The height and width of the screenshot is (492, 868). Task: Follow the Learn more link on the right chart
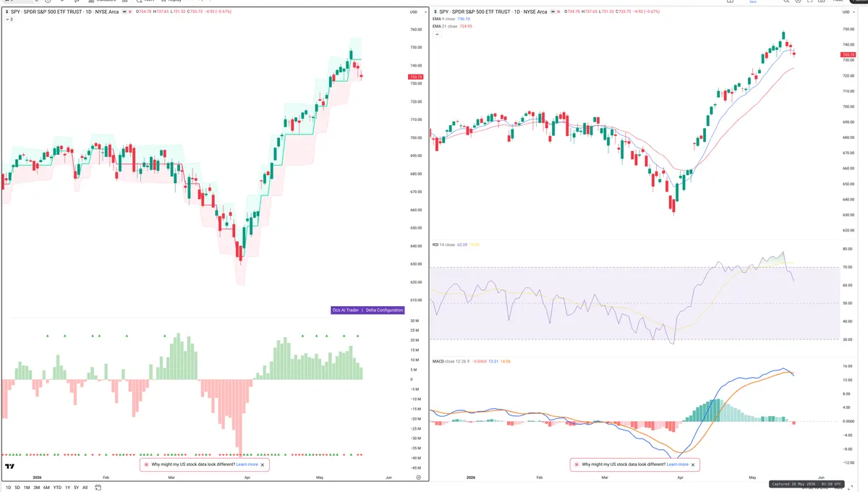(x=677, y=465)
